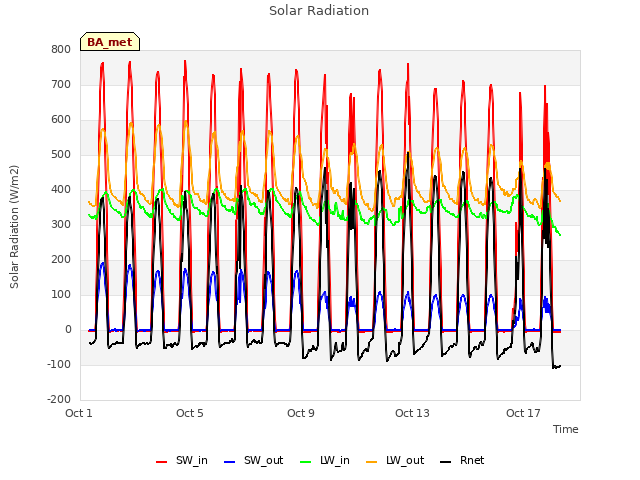Click the Oct 1 tick label

pos(79,413)
